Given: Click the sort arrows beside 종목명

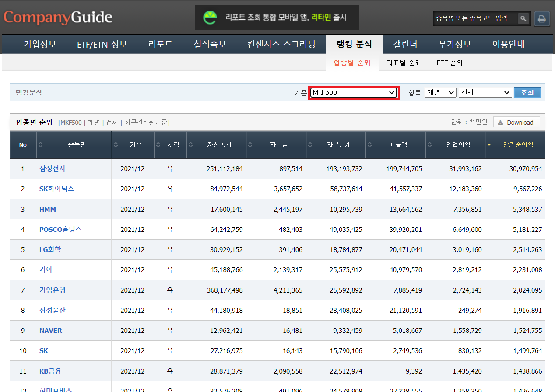Looking at the screenshot, I should coord(41,144).
